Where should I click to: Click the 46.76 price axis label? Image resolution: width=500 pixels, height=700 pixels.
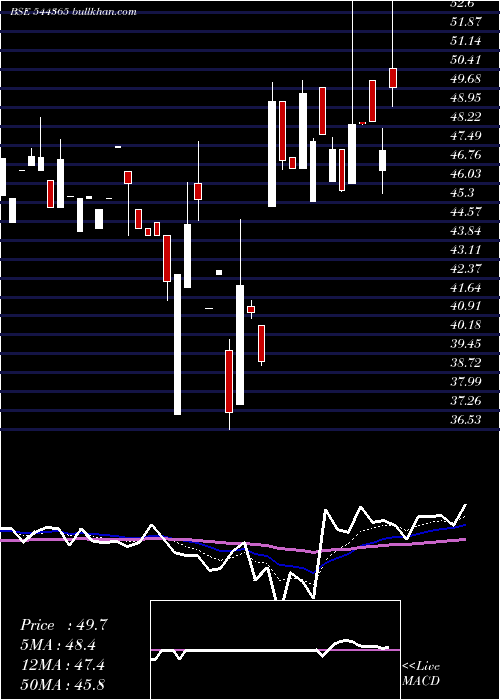click(465, 155)
